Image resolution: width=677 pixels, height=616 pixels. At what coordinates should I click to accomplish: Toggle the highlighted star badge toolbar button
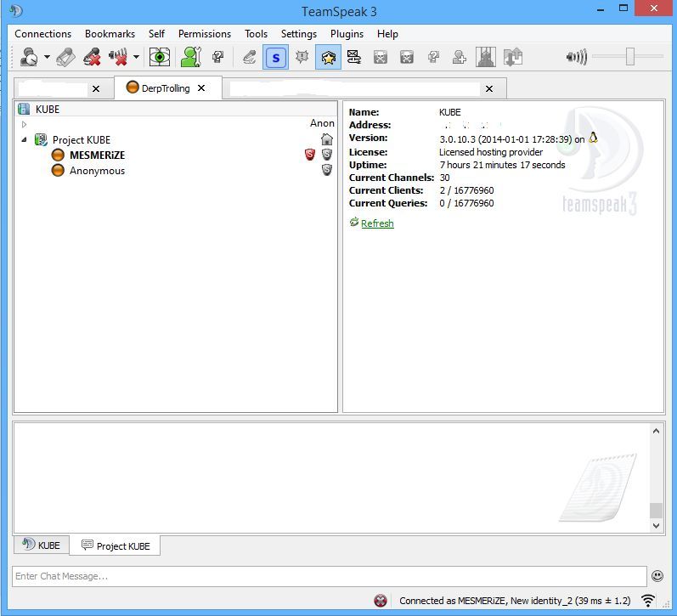[328, 57]
